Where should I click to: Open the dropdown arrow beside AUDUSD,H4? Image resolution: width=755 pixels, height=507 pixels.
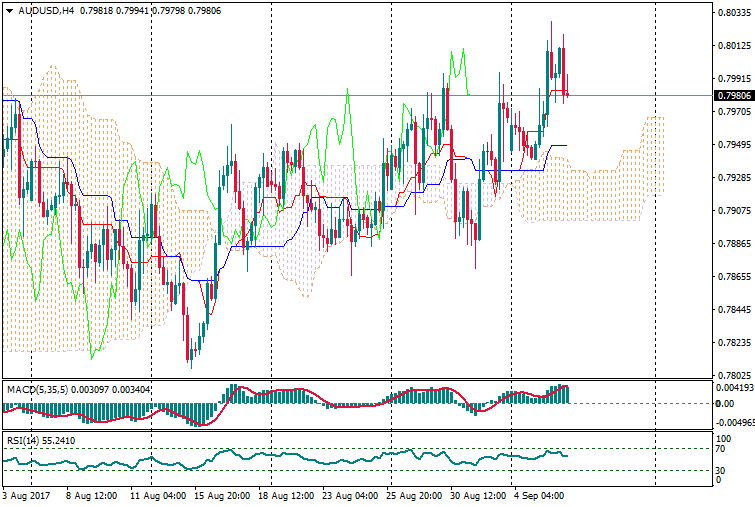(9, 11)
